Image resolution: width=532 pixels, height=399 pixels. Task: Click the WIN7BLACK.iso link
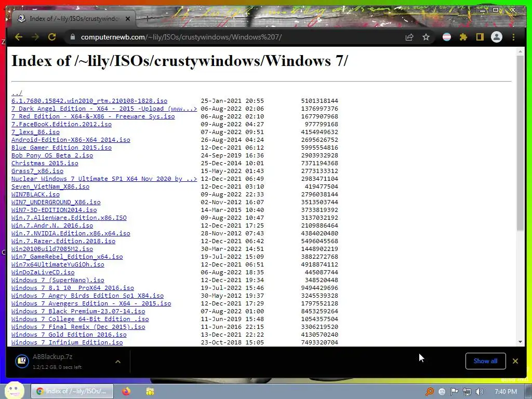pyautogui.click(x=35, y=194)
